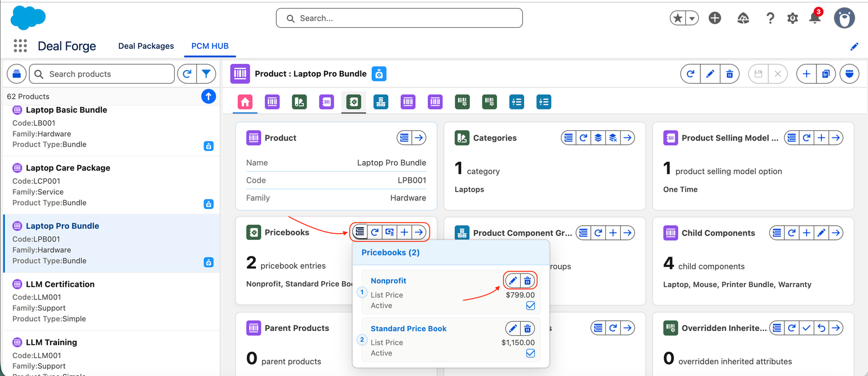Open the App Launcher dots grid
868x376 pixels.
[x=20, y=46]
